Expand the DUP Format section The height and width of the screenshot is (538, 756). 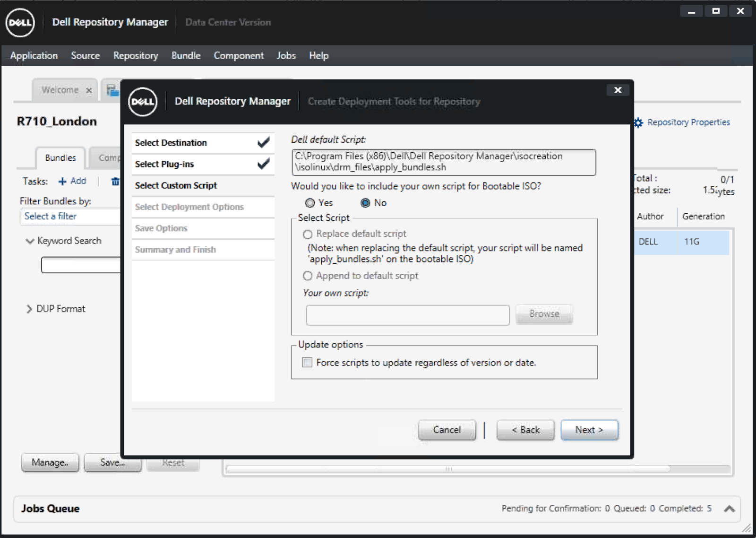click(28, 309)
